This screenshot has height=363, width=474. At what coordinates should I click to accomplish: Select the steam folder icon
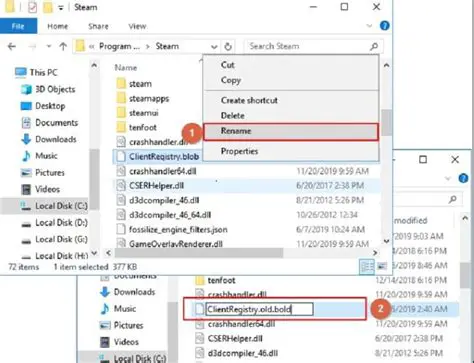tap(121, 83)
